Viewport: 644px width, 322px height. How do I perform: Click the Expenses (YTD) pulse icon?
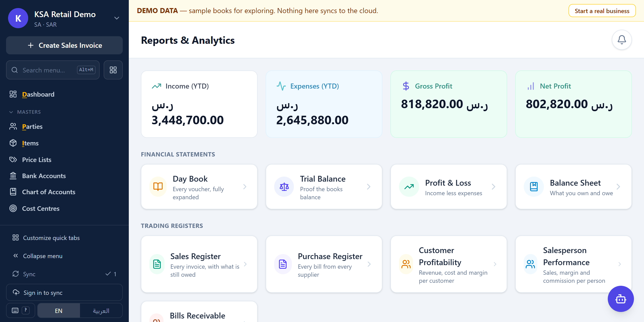coord(281,86)
